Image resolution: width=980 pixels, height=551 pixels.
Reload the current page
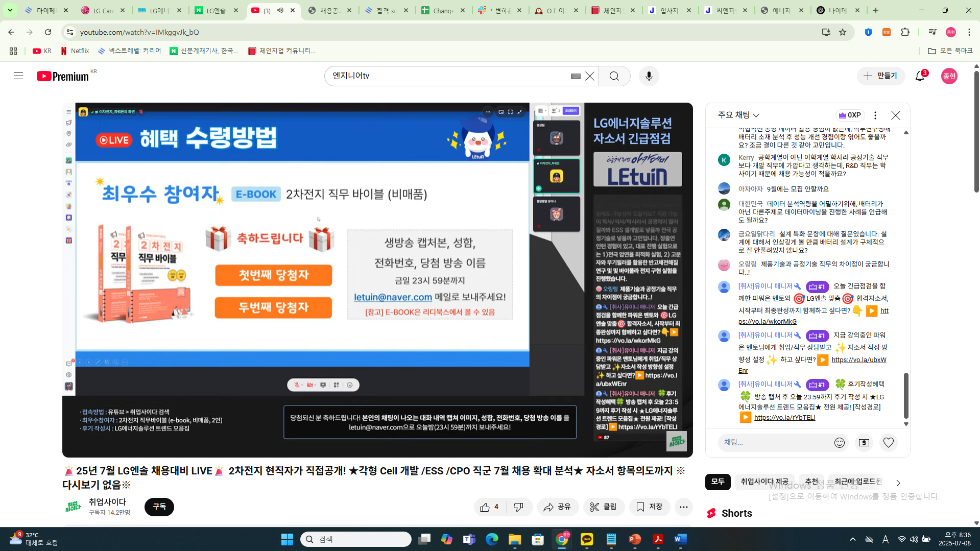[x=48, y=32]
